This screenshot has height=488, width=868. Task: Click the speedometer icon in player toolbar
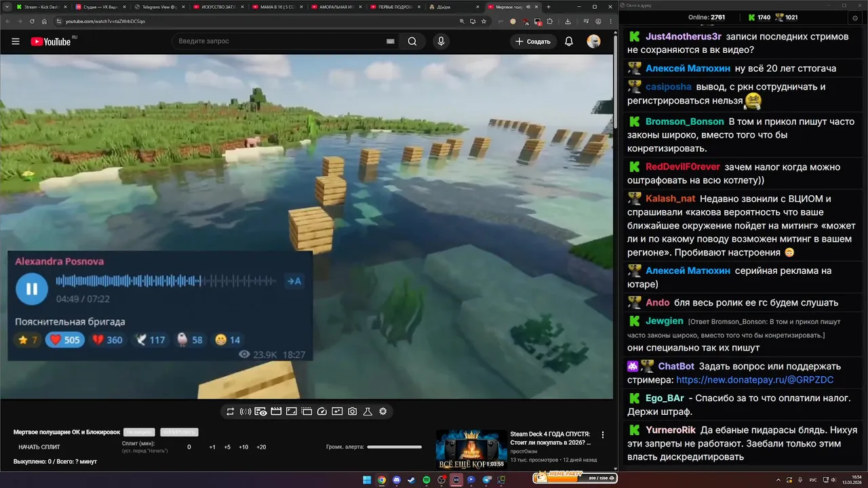click(x=322, y=411)
